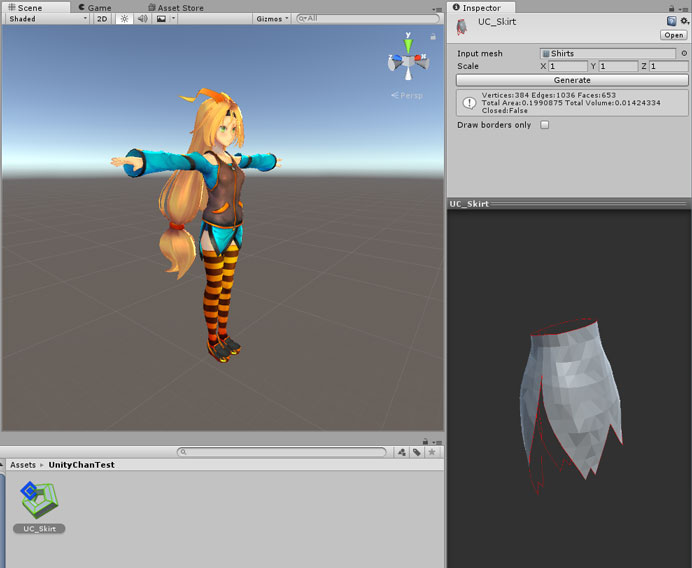The width and height of the screenshot is (692, 568).
Task: Click Assets in the breadcrumb
Action: click(x=23, y=465)
